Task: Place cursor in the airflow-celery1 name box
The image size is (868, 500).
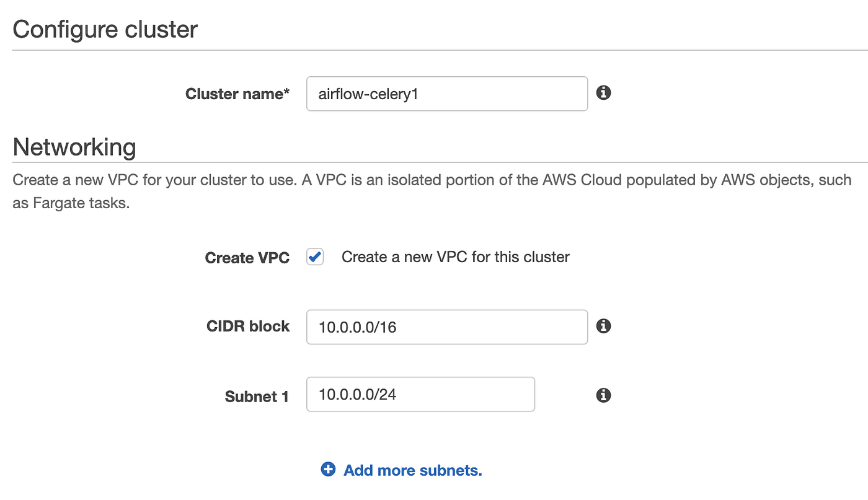Action: pyautogui.click(x=446, y=94)
